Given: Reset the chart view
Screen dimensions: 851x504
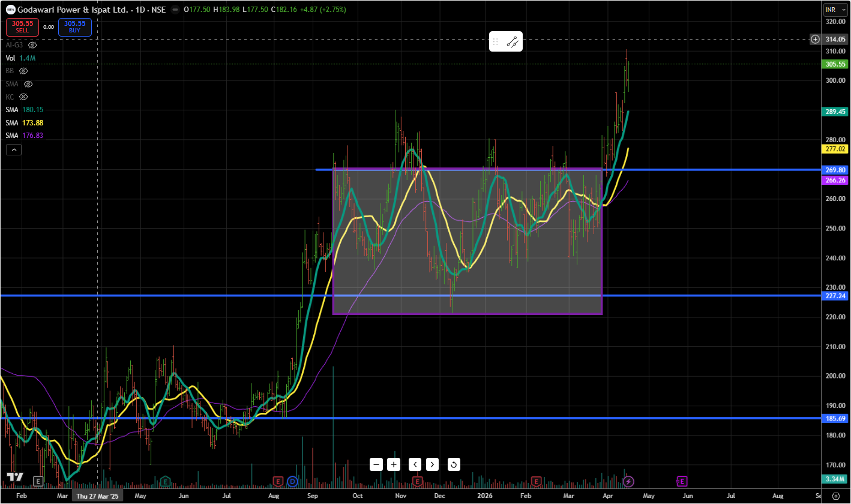Looking at the screenshot, I should pos(454,464).
